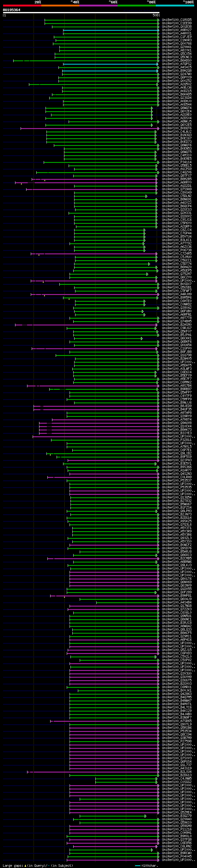The width and height of the screenshot is (197, 868).
Task: Select hit UniRef100_B0DQT6
Action: pyautogui.click(x=177, y=128)
